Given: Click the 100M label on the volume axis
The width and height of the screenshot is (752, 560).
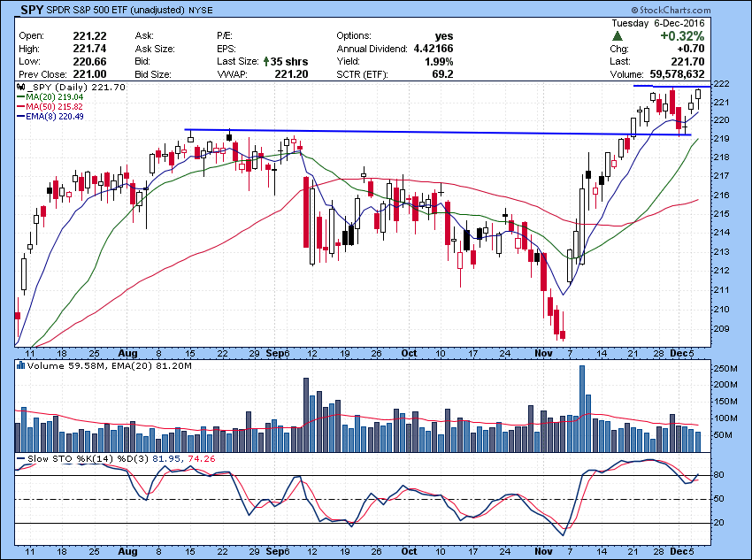Looking at the screenshot, I should point(725,418).
